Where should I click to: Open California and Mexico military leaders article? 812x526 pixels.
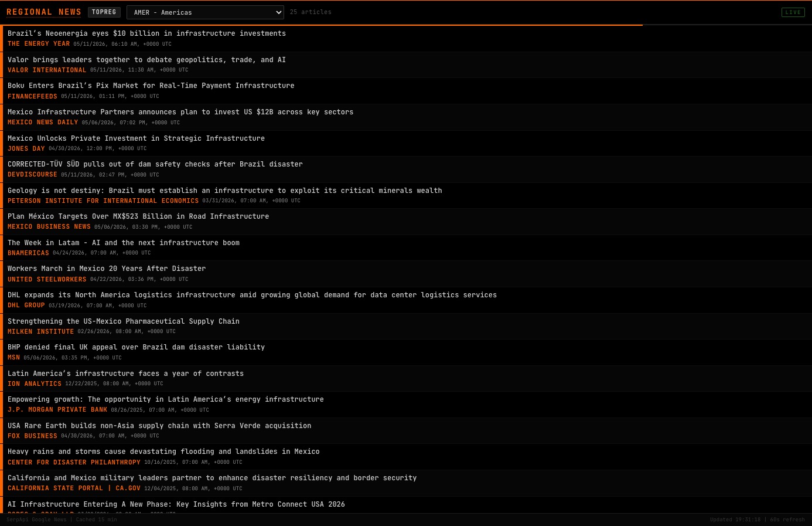coord(212,478)
